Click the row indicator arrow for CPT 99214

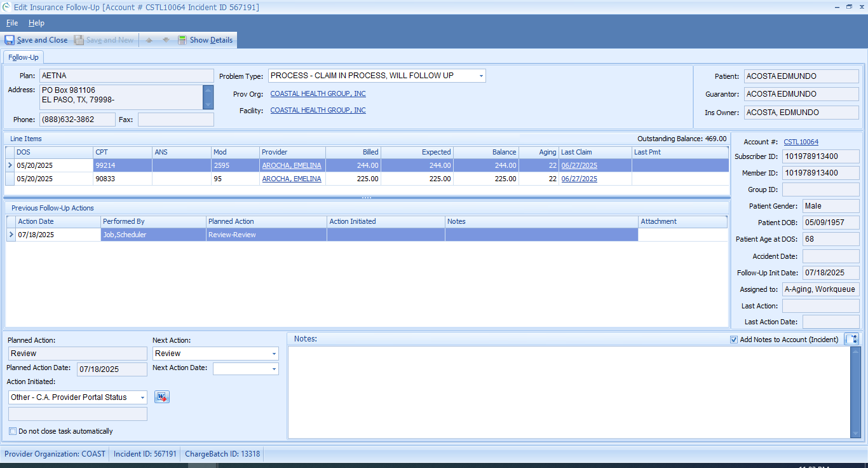point(10,165)
